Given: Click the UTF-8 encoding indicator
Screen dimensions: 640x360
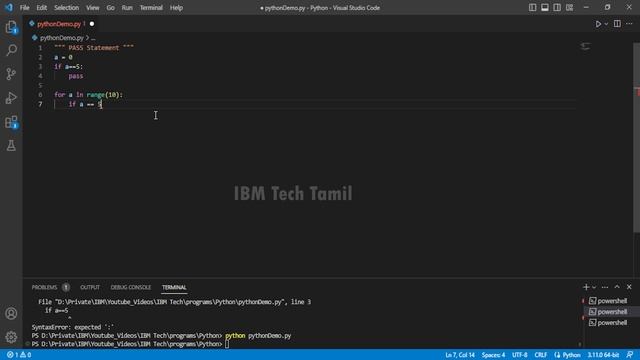Looking at the screenshot, I should point(520,355).
